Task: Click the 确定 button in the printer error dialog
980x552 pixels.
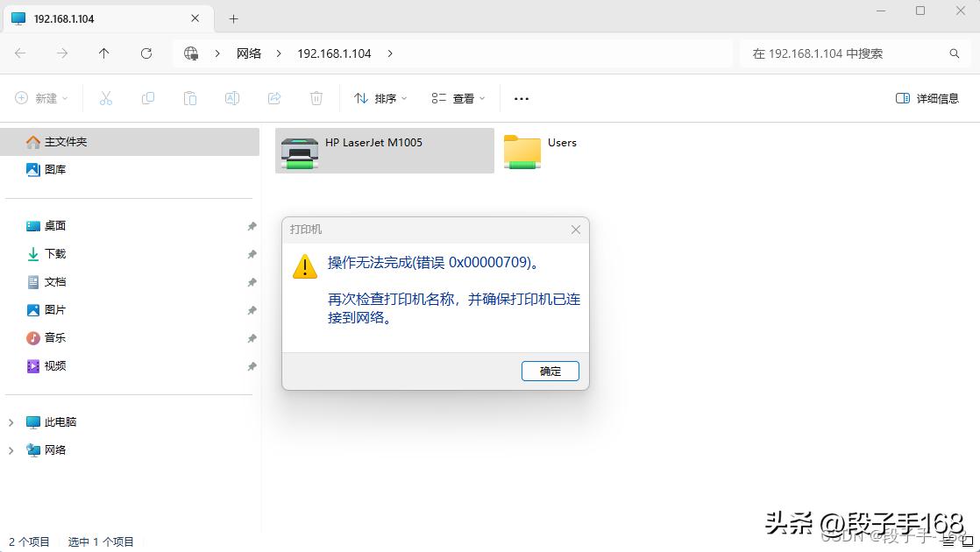Action: point(550,371)
